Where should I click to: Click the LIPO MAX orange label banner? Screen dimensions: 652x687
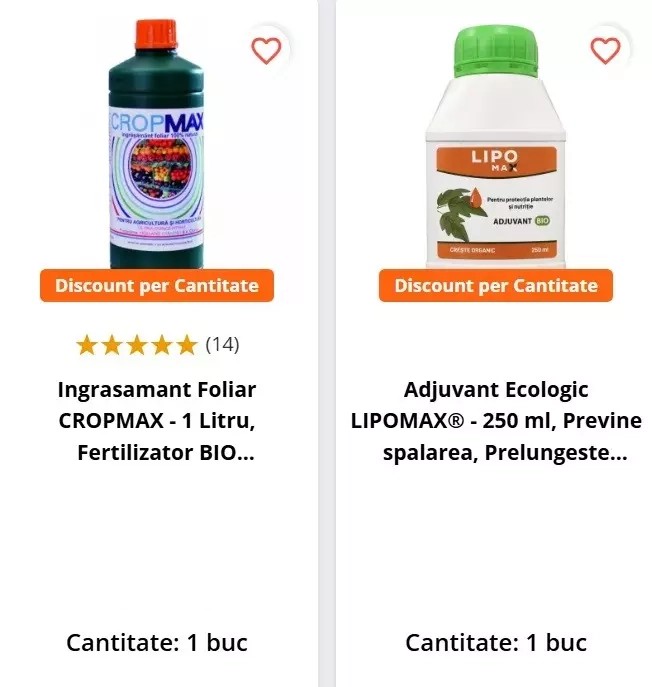tap(496, 161)
